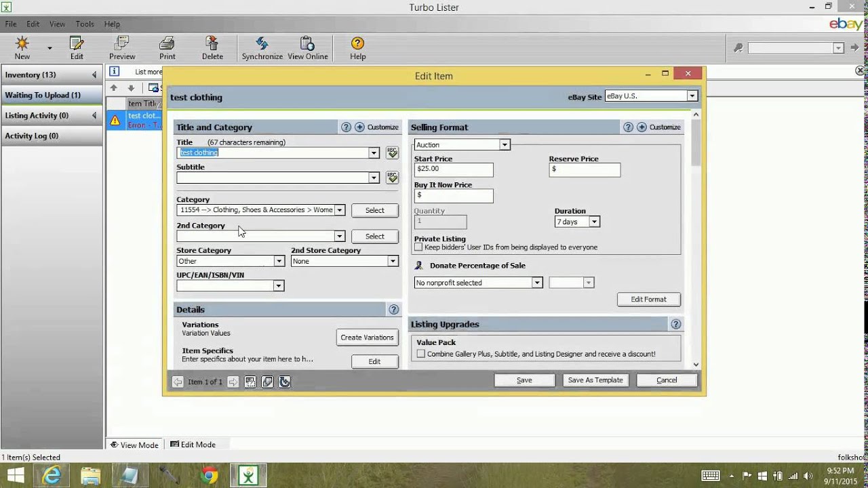This screenshot has width=868, height=488.
Task: Check the Value Pack checkbox
Action: tap(421, 354)
